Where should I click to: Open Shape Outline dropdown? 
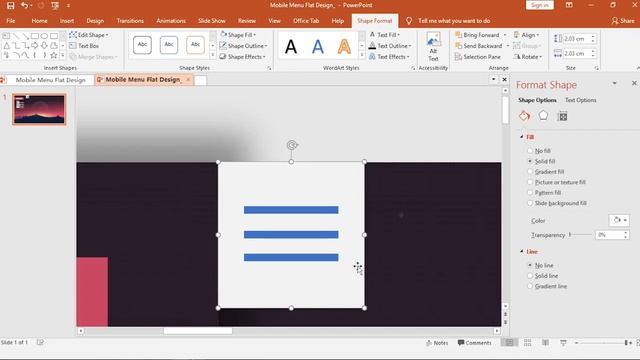click(244, 46)
